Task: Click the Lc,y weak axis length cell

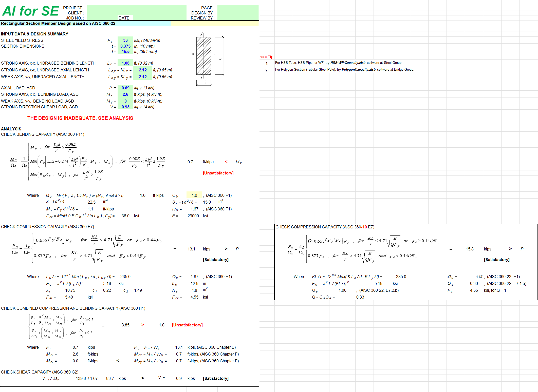Action: point(143,77)
